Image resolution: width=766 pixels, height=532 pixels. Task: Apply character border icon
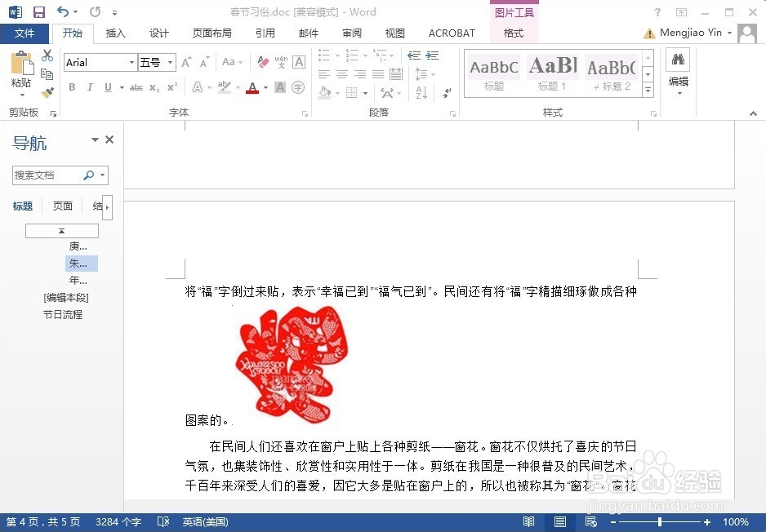(x=299, y=62)
